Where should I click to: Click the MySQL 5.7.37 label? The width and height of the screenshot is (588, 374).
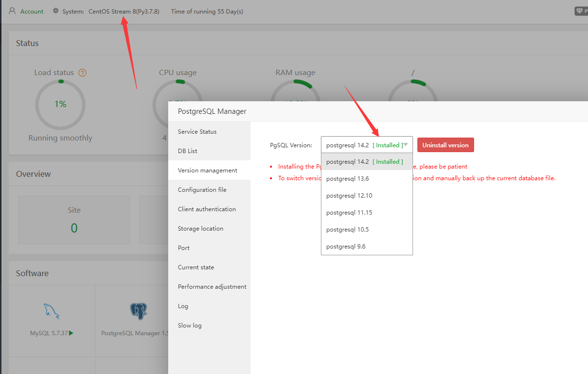[x=49, y=333]
